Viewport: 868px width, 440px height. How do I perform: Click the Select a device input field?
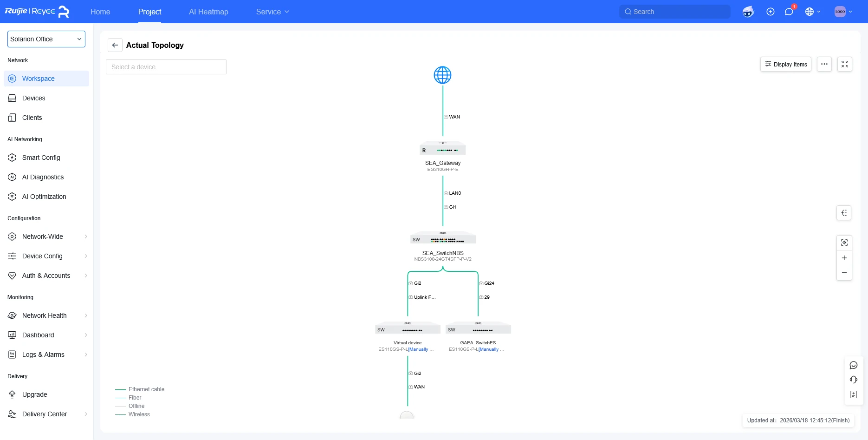[166, 67]
